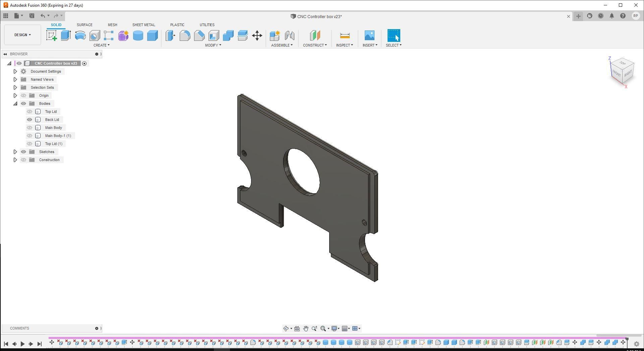Select the Combine tool
Screen dimensions: 644x351
(228, 36)
